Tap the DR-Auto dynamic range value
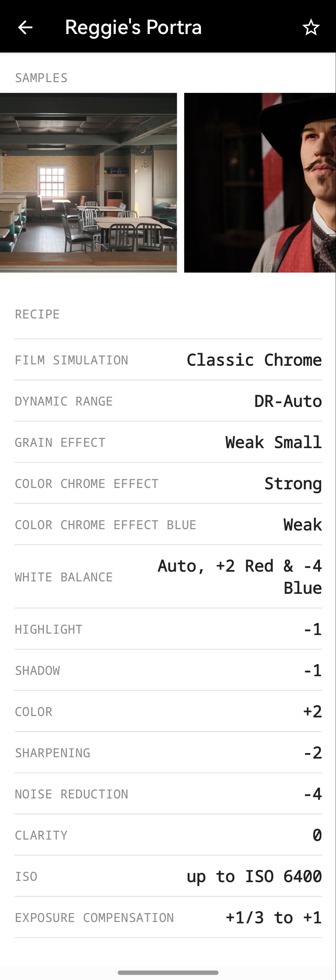This screenshot has height=980, width=336. pyautogui.click(x=288, y=401)
